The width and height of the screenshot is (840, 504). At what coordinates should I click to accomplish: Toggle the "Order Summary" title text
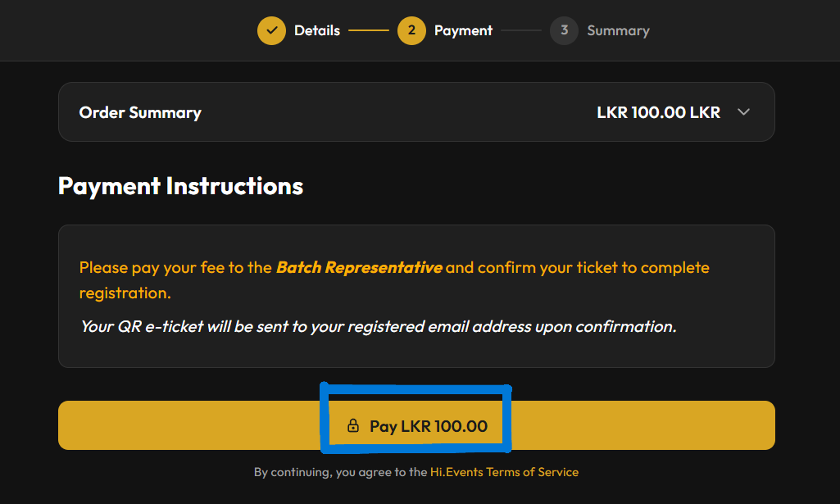point(140,112)
